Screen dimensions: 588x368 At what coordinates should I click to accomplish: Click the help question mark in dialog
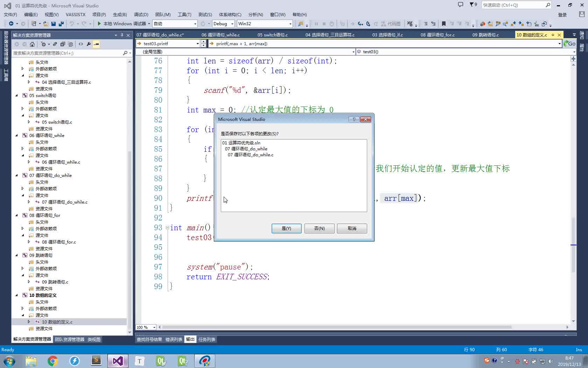click(354, 119)
